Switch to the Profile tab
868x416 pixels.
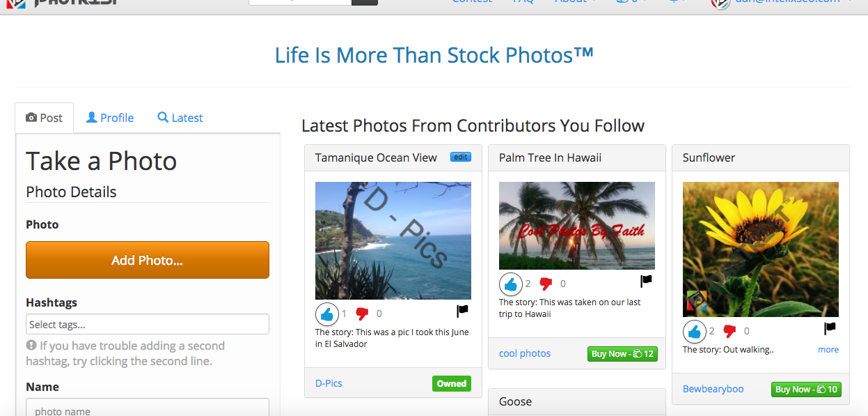pyautogui.click(x=110, y=118)
